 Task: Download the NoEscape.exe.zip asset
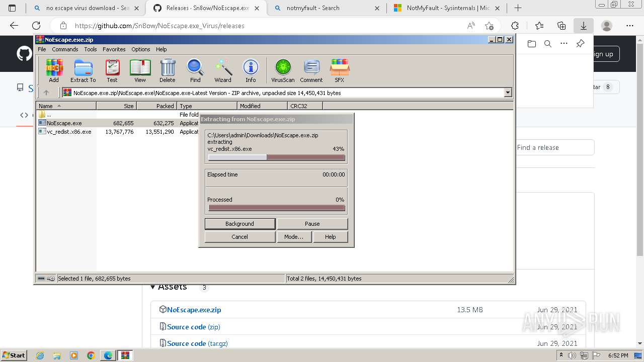[194, 310]
